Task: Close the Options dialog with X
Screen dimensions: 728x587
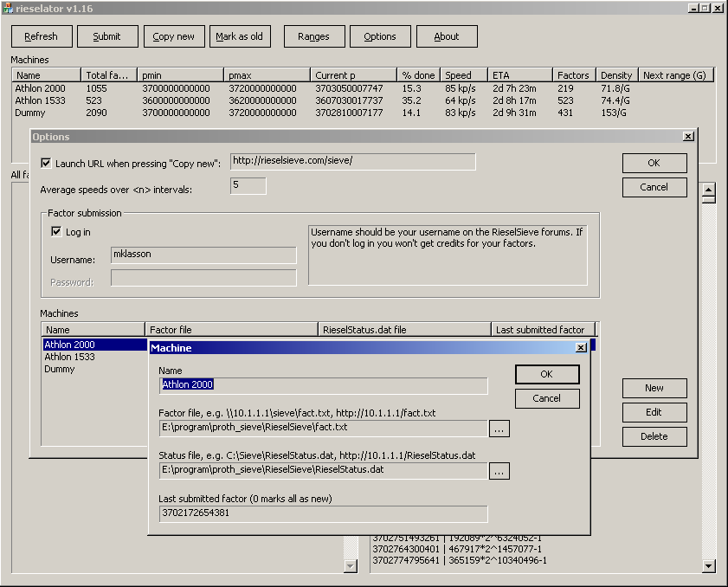Action: pos(688,137)
